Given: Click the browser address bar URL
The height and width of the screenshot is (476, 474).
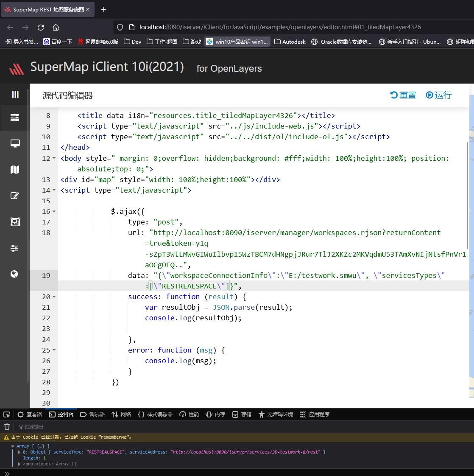Looking at the screenshot, I should [280, 27].
